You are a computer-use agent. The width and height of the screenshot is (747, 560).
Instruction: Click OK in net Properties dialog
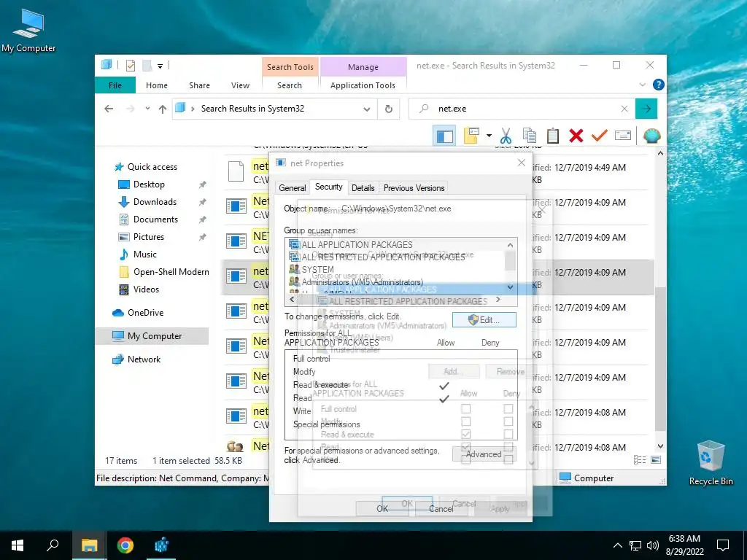(382, 508)
